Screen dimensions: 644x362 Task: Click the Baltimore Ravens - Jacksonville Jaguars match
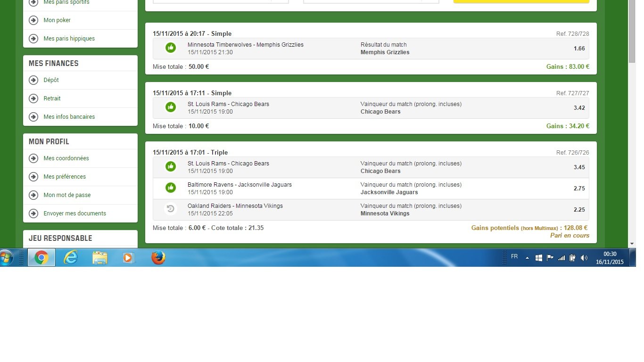coord(239,185)
